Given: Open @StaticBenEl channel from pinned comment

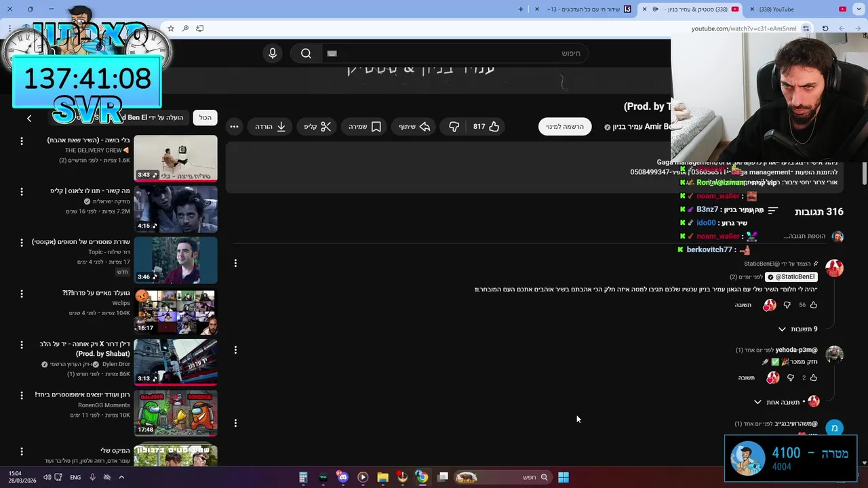Looking at the screenshot, I should coord(792,277).
